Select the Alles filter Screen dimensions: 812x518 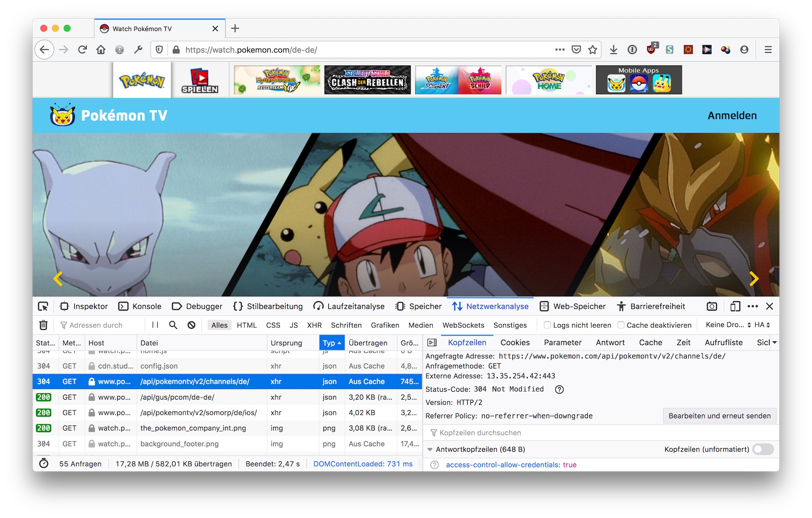click(219, 325)
